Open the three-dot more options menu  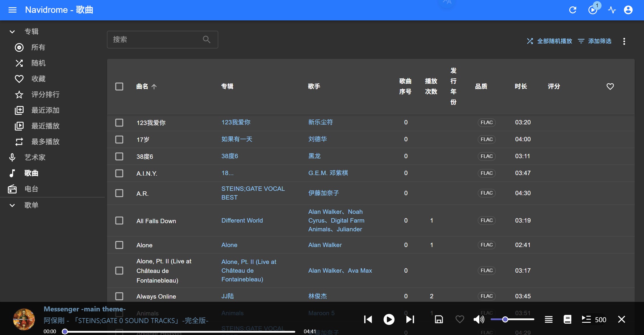click(x=624, y=41)
